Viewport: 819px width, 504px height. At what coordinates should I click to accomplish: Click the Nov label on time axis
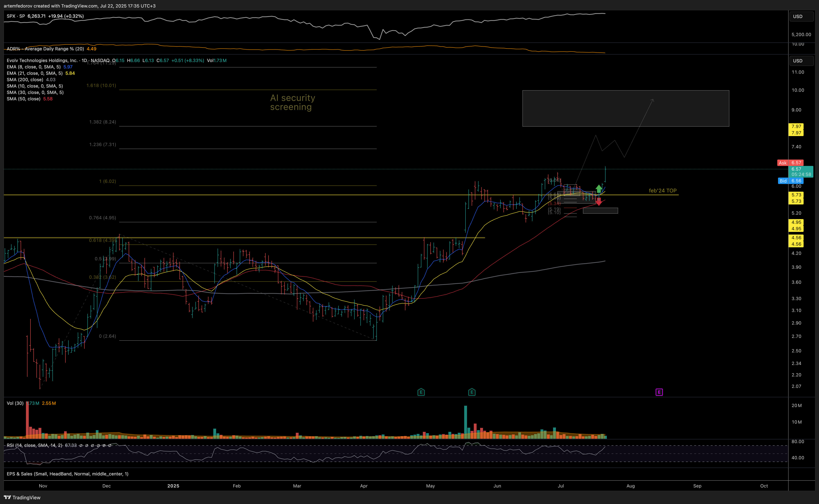[x=43, y=486]
